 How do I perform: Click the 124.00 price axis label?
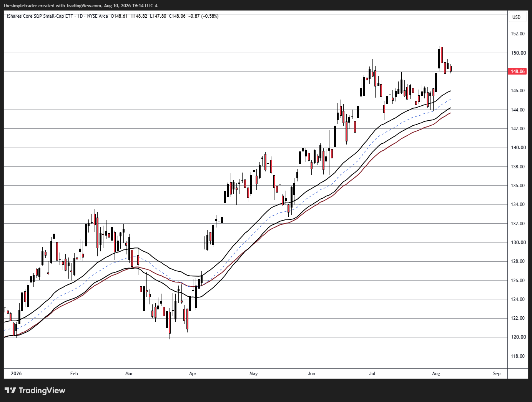pyautogui.click(x=518, y=299)
